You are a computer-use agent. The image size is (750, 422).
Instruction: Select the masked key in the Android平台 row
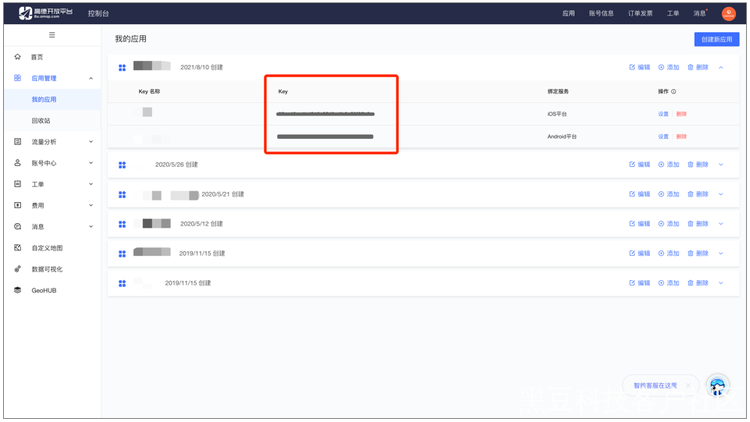pos(325,137)
